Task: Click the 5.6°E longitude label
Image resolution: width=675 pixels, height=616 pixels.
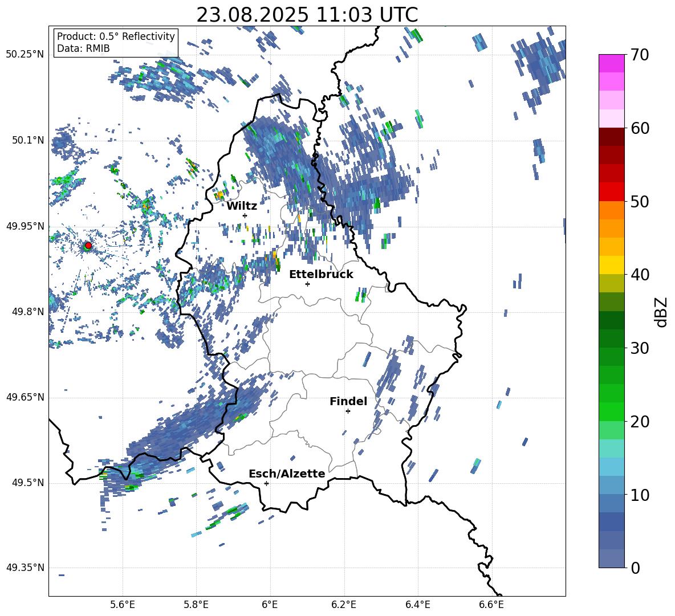Action: tap(123, 605)
